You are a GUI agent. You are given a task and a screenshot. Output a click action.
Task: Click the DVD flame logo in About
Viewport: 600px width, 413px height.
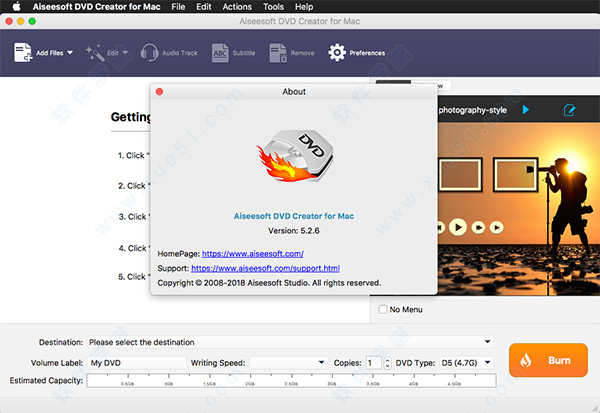pyautogui.click(x=295, y=156)
